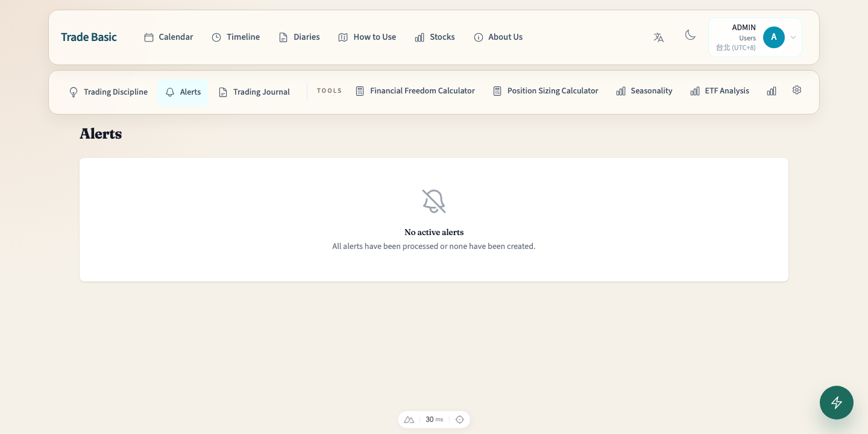
Task: Visit the About Us page
Action: [498, 37]
